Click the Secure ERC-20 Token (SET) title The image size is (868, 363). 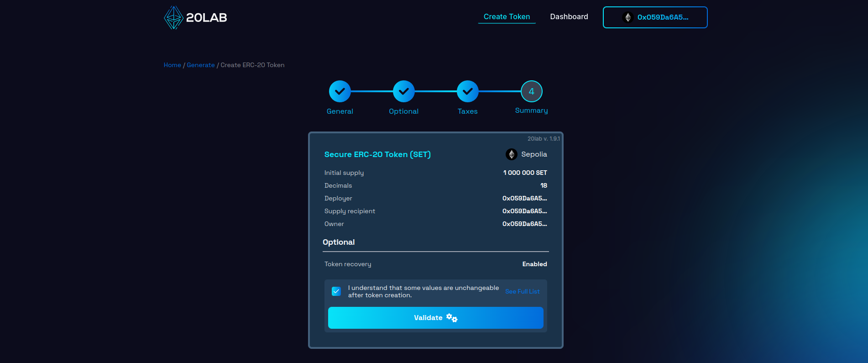(x=377, y=154)
